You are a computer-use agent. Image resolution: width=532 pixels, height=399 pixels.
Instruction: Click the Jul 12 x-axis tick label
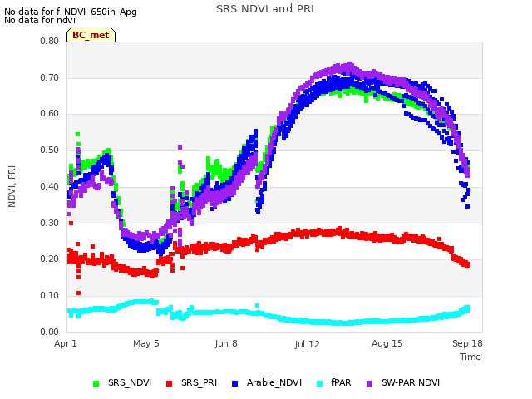[x=307, y=344]
